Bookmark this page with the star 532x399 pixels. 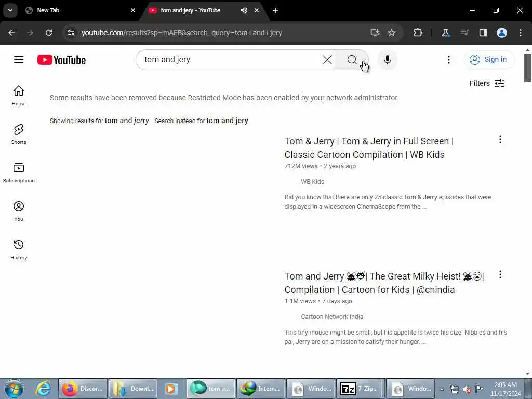392,33
